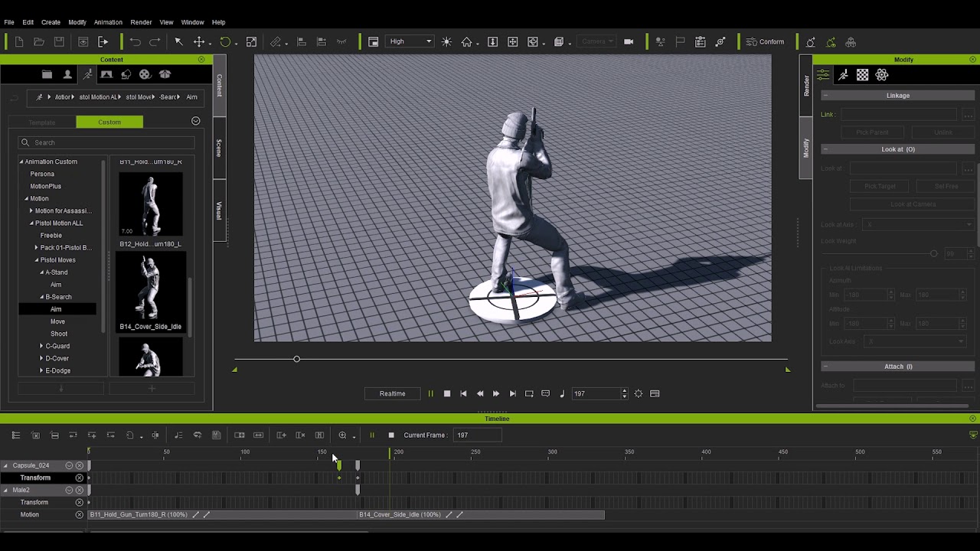Click the sun-shaped lighting icon
Screen dimensions: 980x551
(446, 42)
